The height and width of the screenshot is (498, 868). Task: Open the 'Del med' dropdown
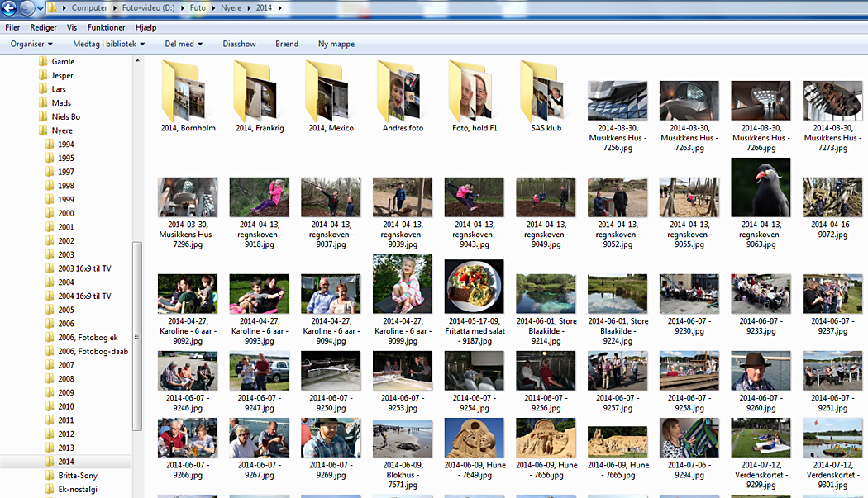184,44
